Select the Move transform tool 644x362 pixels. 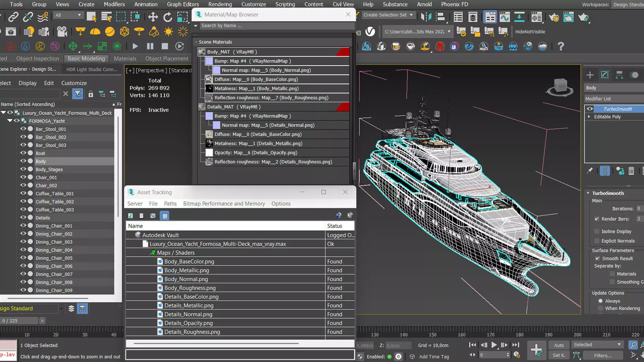(153, 17)
